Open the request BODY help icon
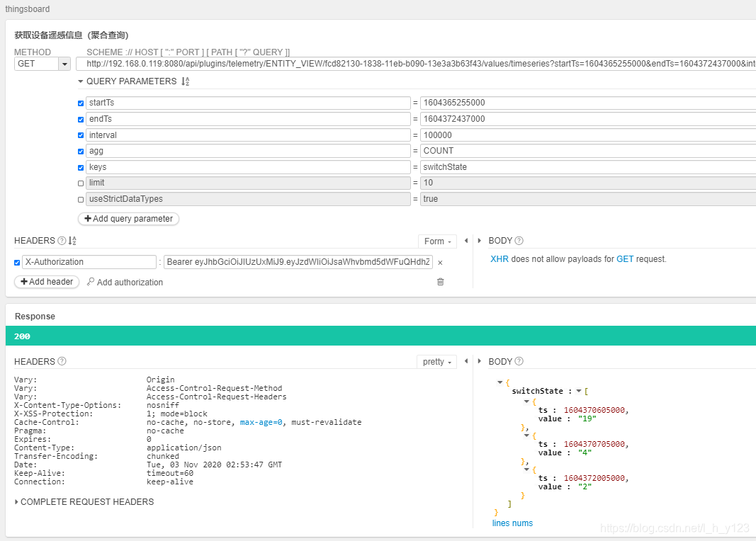 point(519,240)
